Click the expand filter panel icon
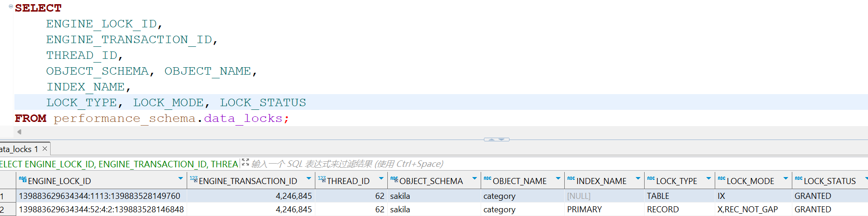This screenshot has width=868, height=216. 245,163
